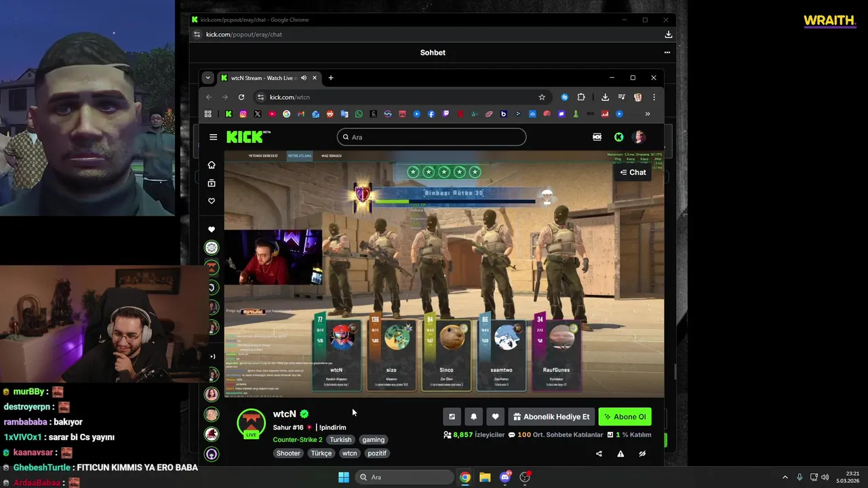Image resolution: width=868 pixels, height=488 pixels.
Task: Open Discord from the taskbar
Action: click(x=505, y=477)
